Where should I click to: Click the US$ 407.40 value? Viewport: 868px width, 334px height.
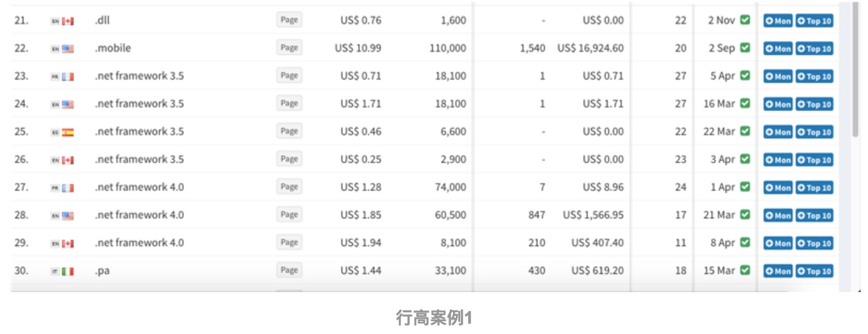(x=598, y=243)
